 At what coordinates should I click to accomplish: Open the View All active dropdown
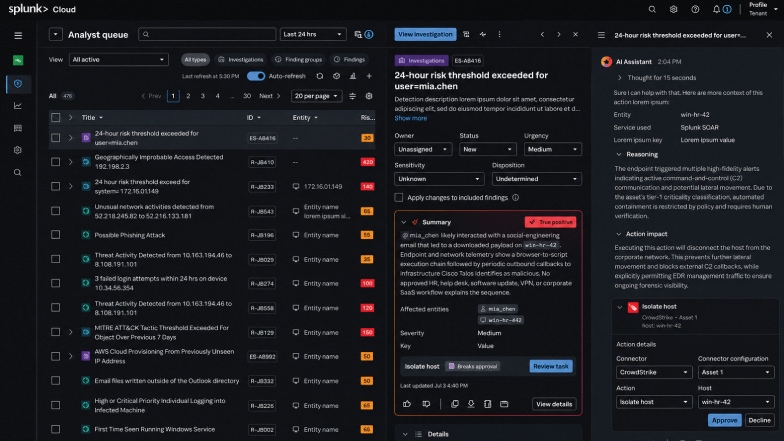(118, 60)
